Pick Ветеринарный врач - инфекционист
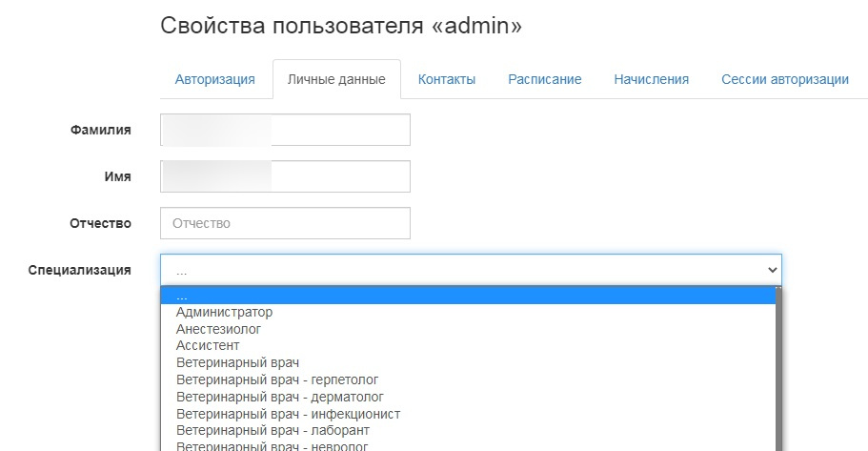The height and width of the screenshot is (451, 868). pos(469,414)
